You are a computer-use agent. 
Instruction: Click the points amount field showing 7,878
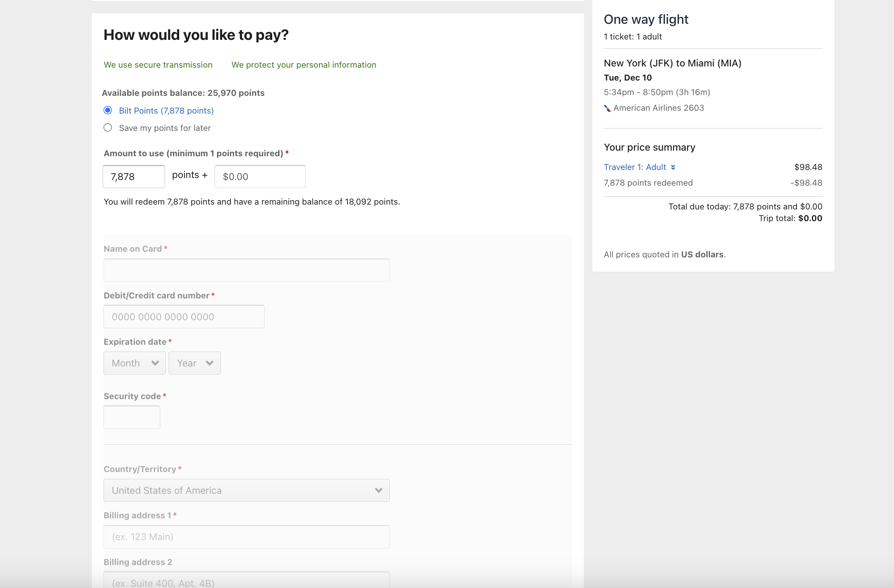click(x=134, y=176)
